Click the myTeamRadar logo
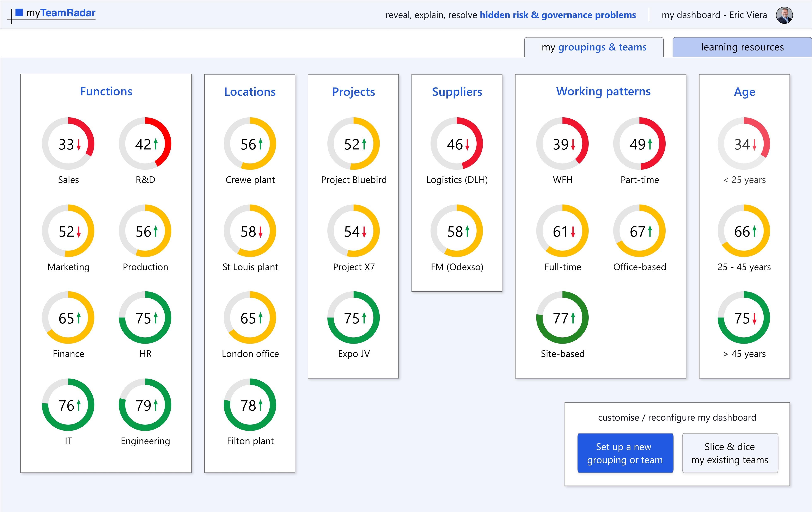This screenshot has height=512, width=812. (56, 13)
